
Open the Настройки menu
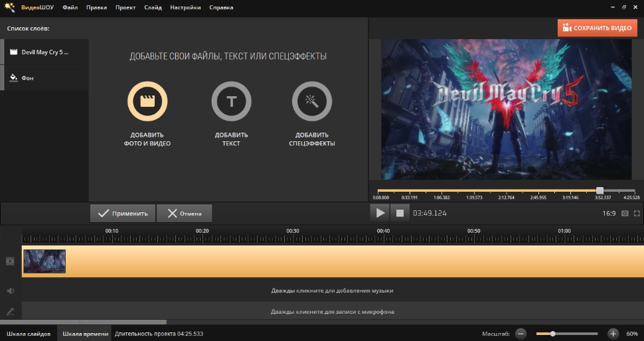[185, 7]
